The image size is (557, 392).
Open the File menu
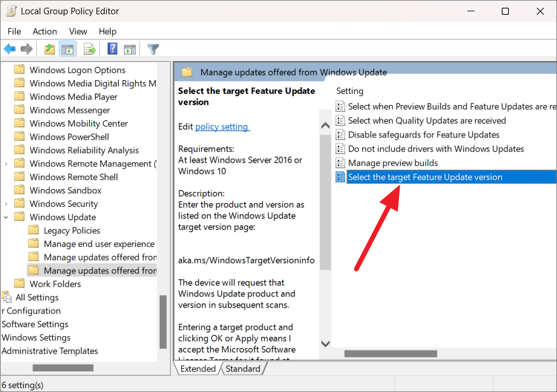click(x=14, y=31)
